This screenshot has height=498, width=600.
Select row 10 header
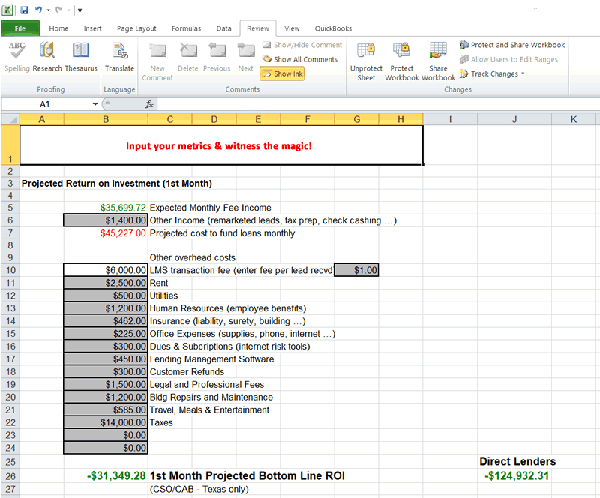click(x=10, y=270)
